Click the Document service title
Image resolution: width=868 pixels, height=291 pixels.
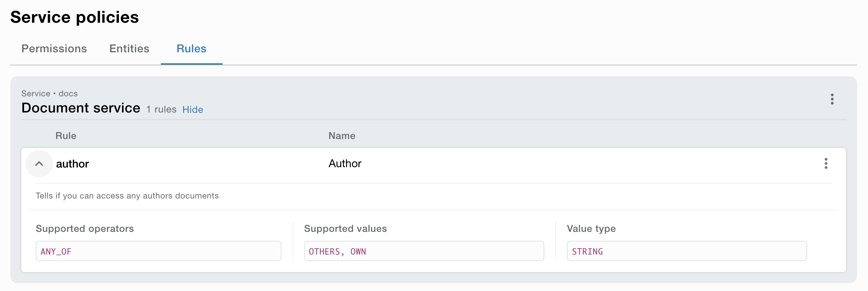coord(81,108)
